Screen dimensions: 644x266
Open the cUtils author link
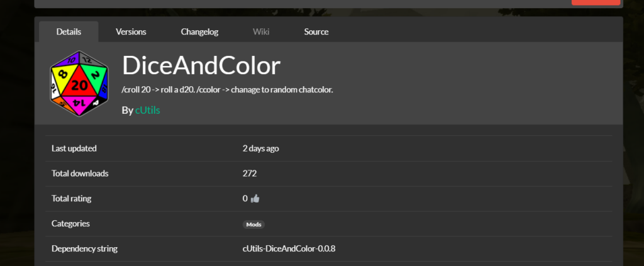coord(147,110)
